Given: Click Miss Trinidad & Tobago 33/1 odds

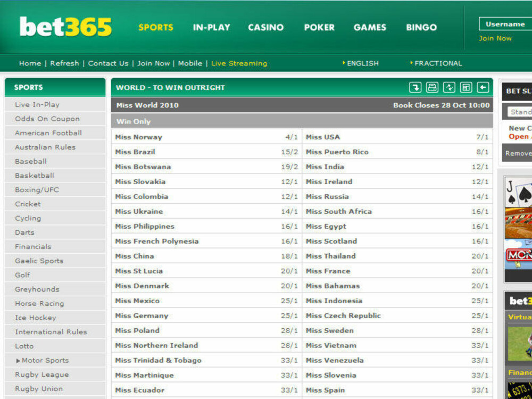Looking at the screenshot, I should pyautogui.click(x=289, y=360).
